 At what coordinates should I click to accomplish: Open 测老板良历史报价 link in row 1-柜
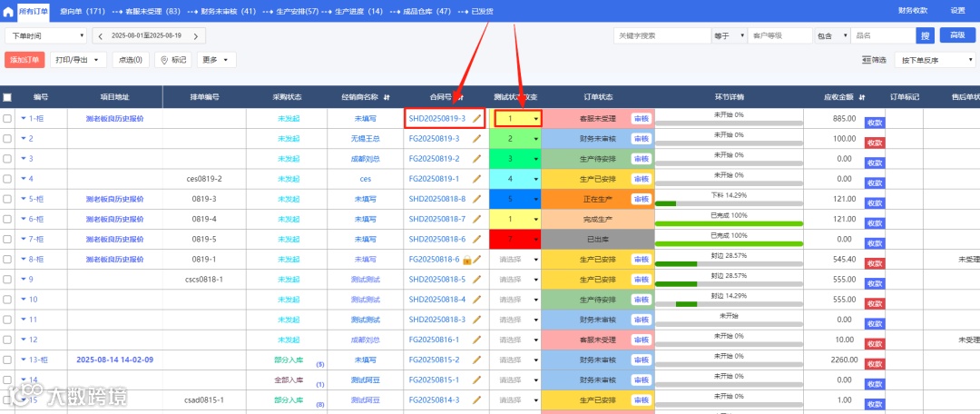pos(114,118)
